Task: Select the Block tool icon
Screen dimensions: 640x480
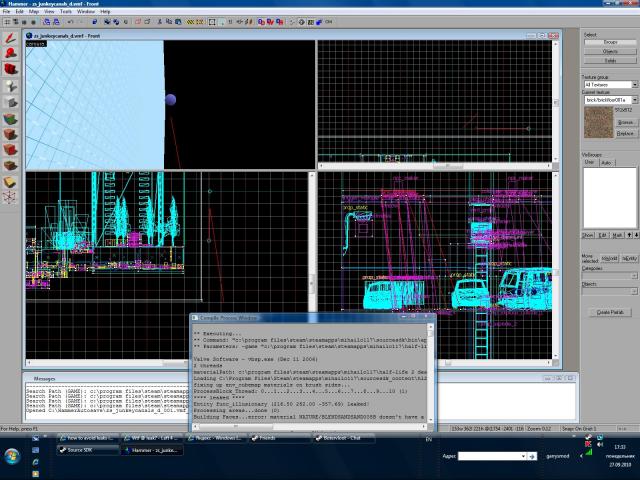Action: coord(11,102)
